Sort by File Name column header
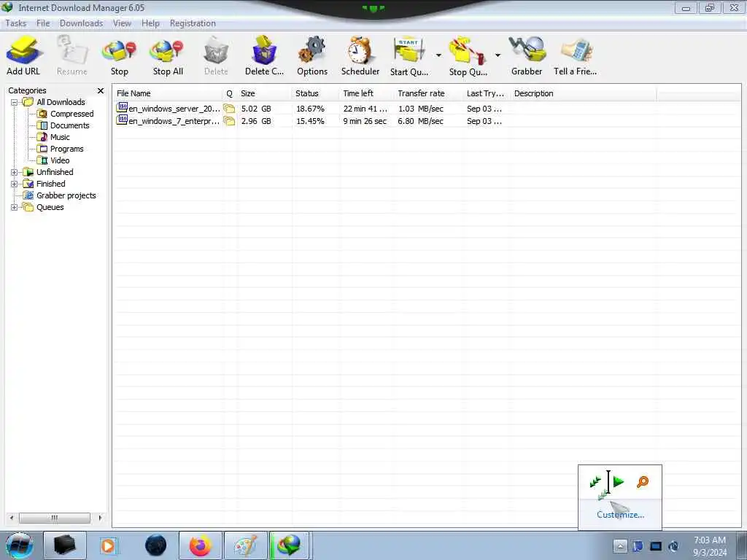 [169, 93]
